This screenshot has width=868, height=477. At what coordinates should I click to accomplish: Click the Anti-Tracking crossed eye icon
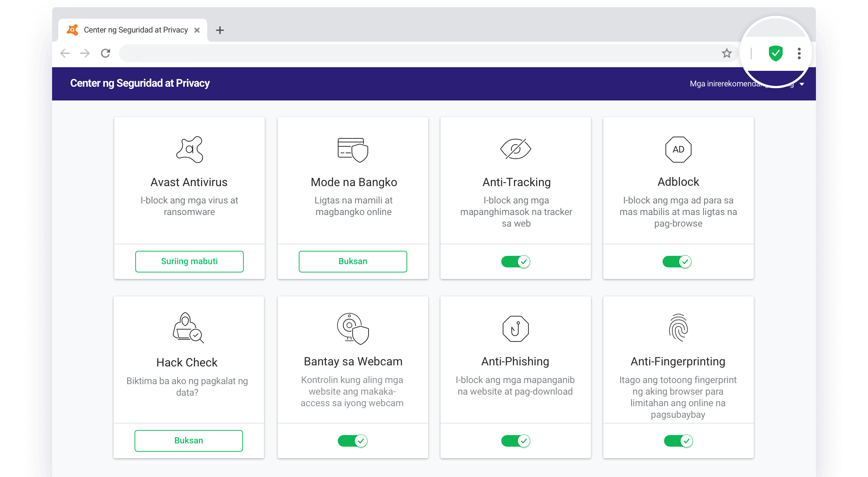(x=515, y=149)
